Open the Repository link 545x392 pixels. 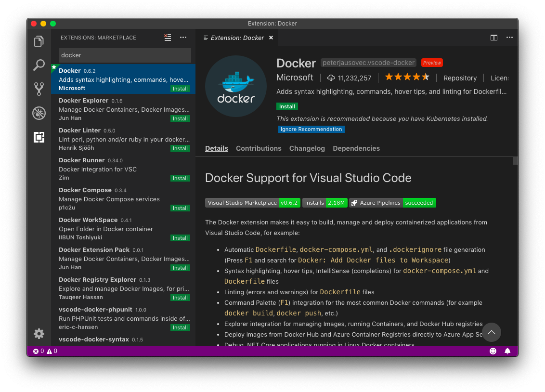click(460, 78)
